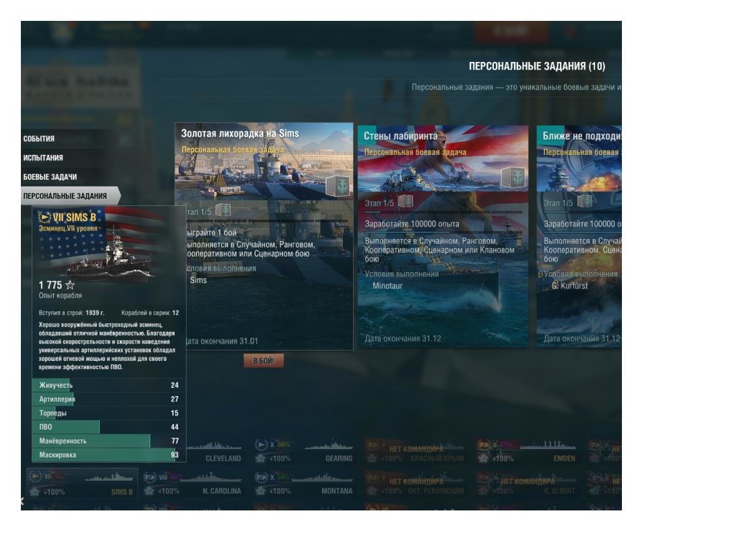The image size is (756, 534).
Task: Select the ОКТ. РЕВОЛЮЦИЯ ship slot
Action: 415,484
